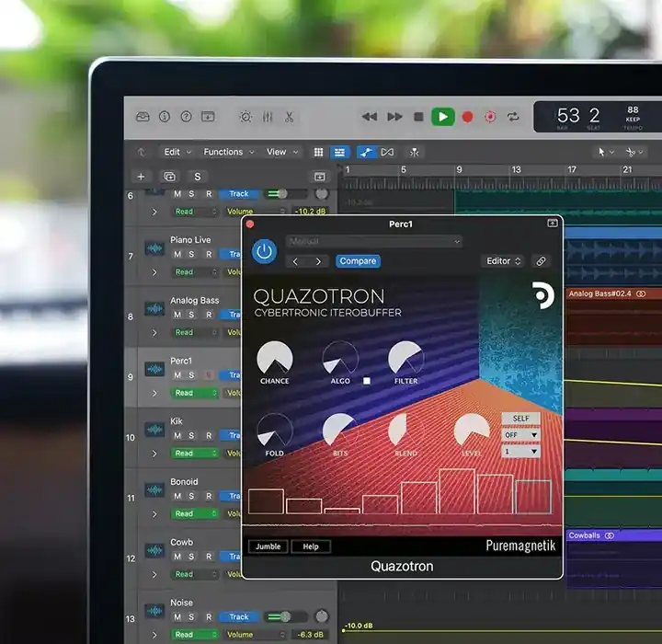Screen dimensions: 662x644
Task: Open the 1 value dropdown in Quazotron
Action: pos(521,452)
